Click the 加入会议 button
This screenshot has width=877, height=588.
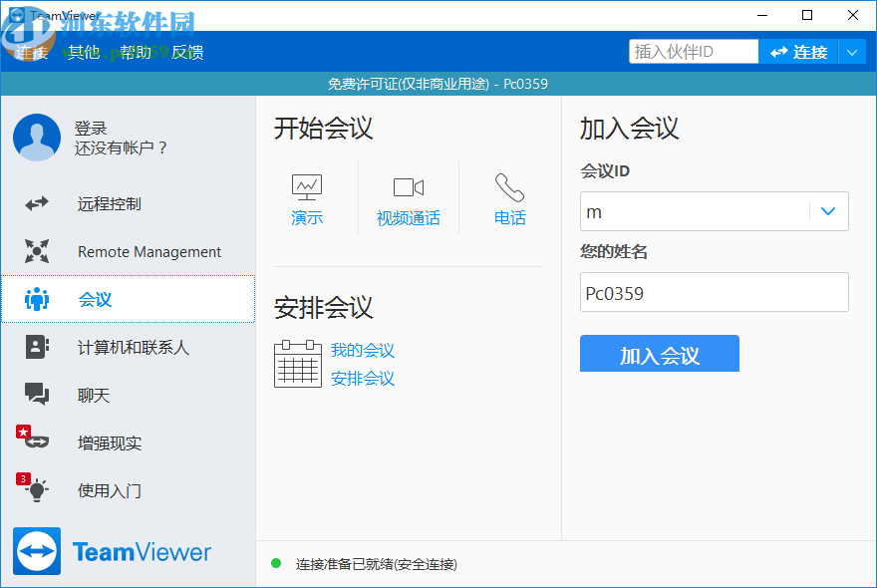point(659,354)
